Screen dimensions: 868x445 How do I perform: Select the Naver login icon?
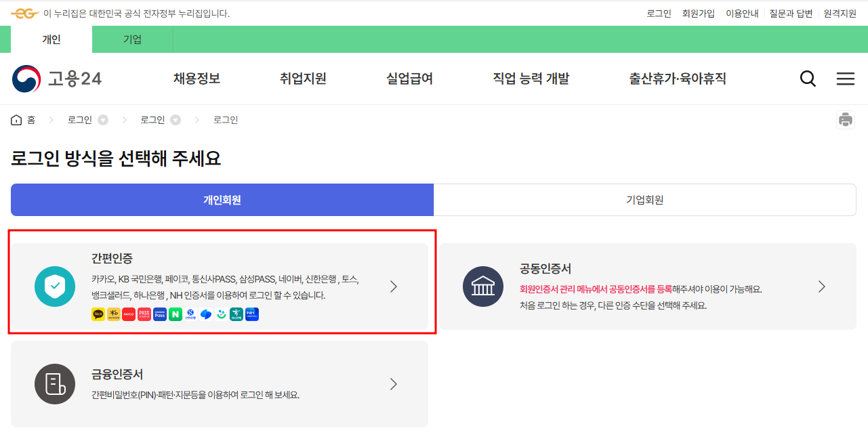coord(174,314)
